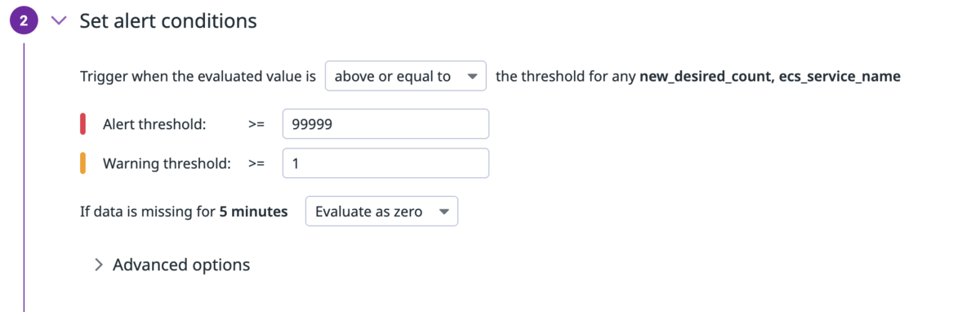Click the purple step 2 badge
The width and height of the screenshot is (980, 312).
point(24,21)
